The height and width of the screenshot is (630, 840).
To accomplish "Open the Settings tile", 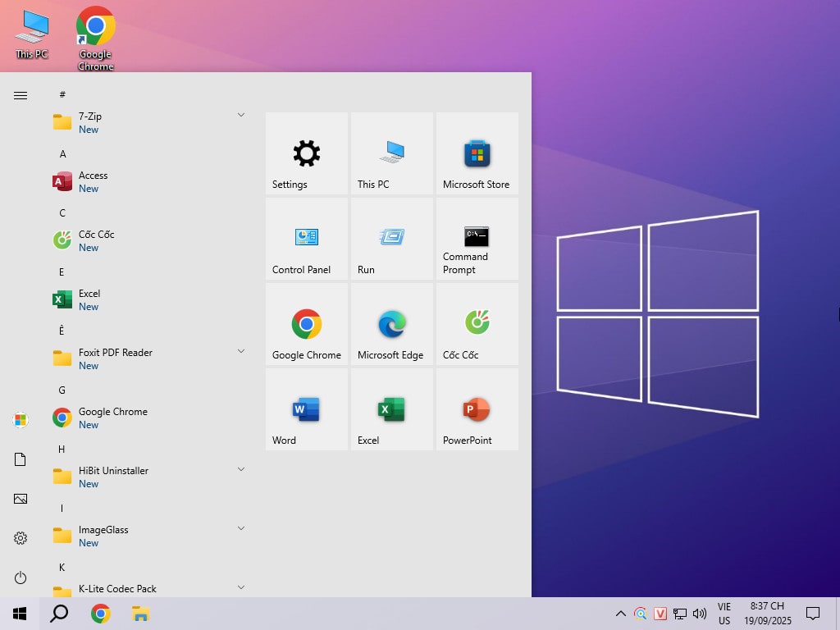I will click(x=307, y=153).
